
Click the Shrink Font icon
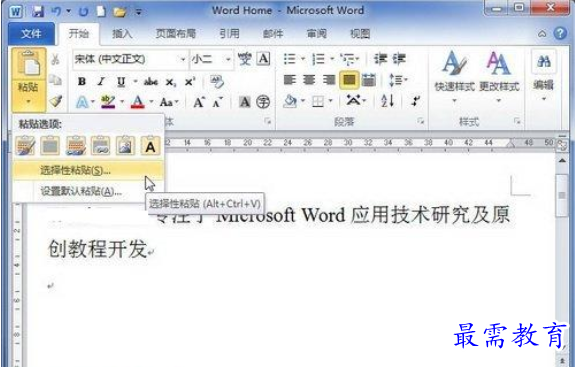(x=217, y=103)
